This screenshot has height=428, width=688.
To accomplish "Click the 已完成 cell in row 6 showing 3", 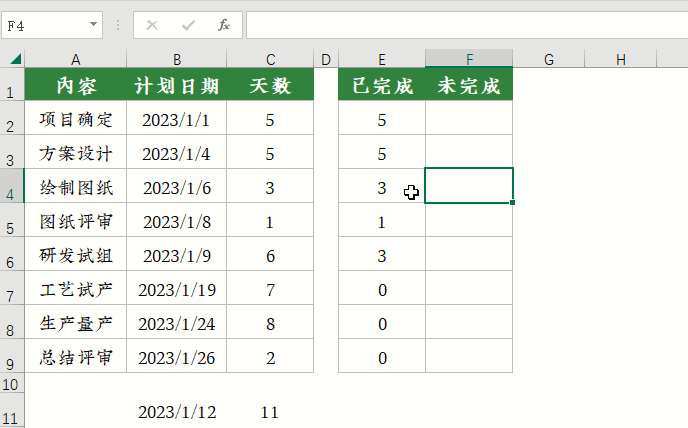I will click(x=382, y=254).
